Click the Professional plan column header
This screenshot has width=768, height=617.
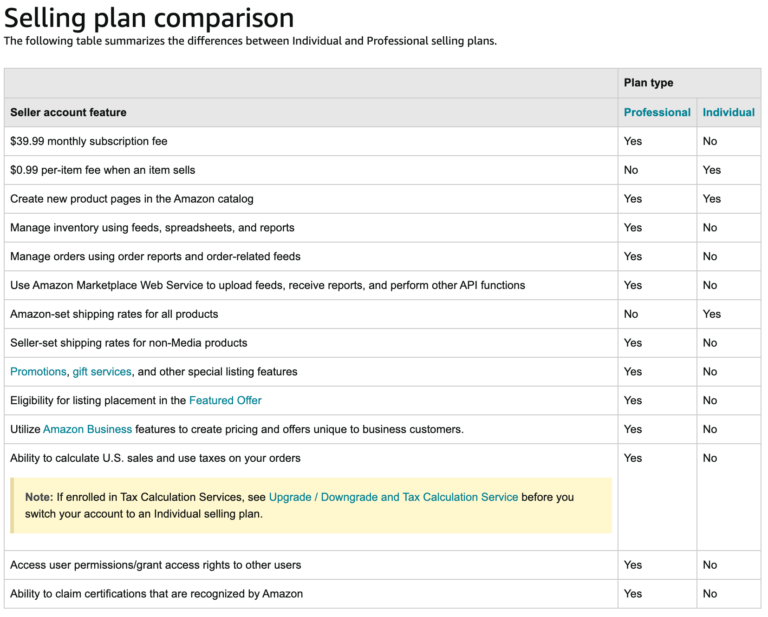[657, 113]
